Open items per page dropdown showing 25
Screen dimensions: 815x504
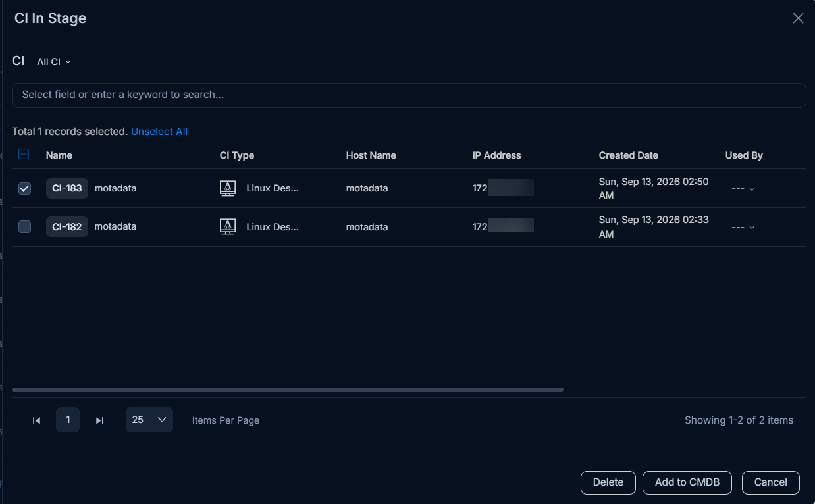pyautogui.click(x=149, y=420)
